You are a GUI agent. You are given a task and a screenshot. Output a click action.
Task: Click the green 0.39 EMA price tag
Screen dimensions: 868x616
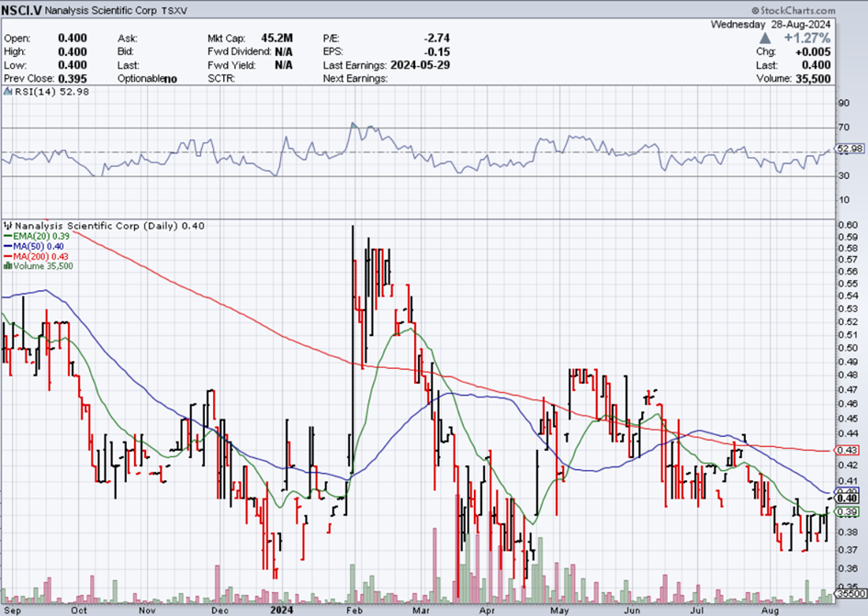(x=848, y=512)
